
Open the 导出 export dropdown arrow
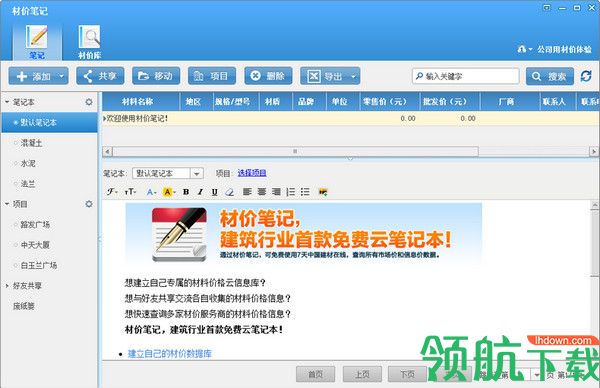pos(354,76)
